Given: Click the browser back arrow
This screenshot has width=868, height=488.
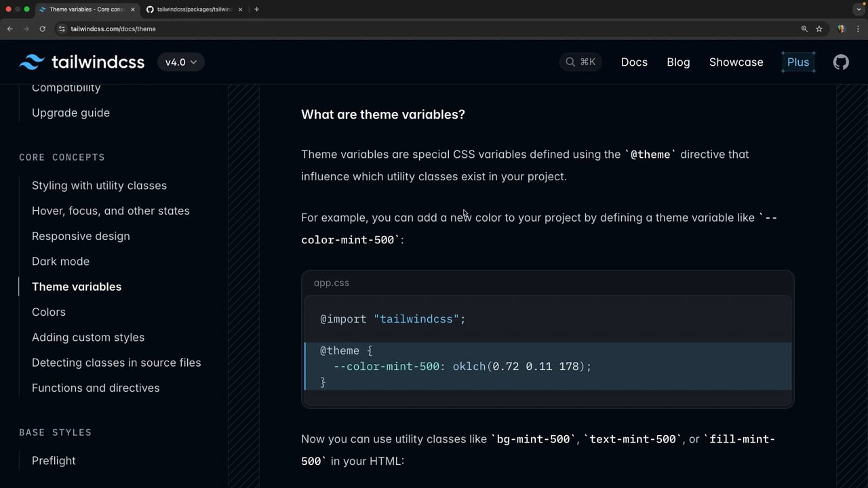Looking at the screenshot, I should pos(9,29).
